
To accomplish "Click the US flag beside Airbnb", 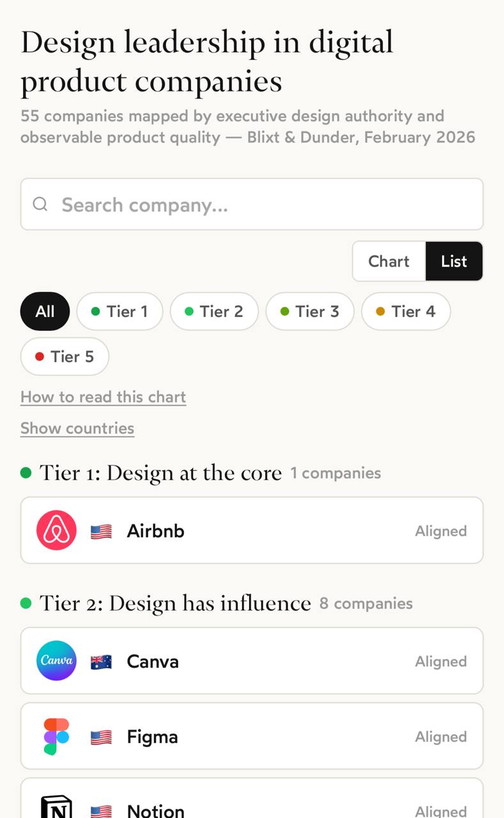I will tap(101, 531).
